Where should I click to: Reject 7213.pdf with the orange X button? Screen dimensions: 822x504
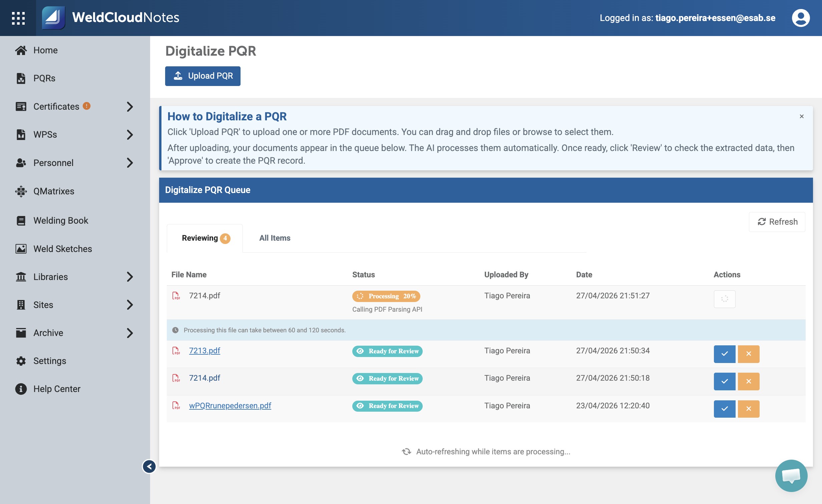(749, 354)
